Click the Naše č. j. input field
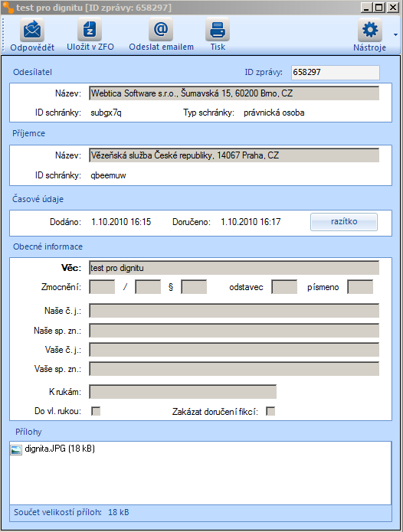Viewport: 403px width, 532px height. pos(234,311)
